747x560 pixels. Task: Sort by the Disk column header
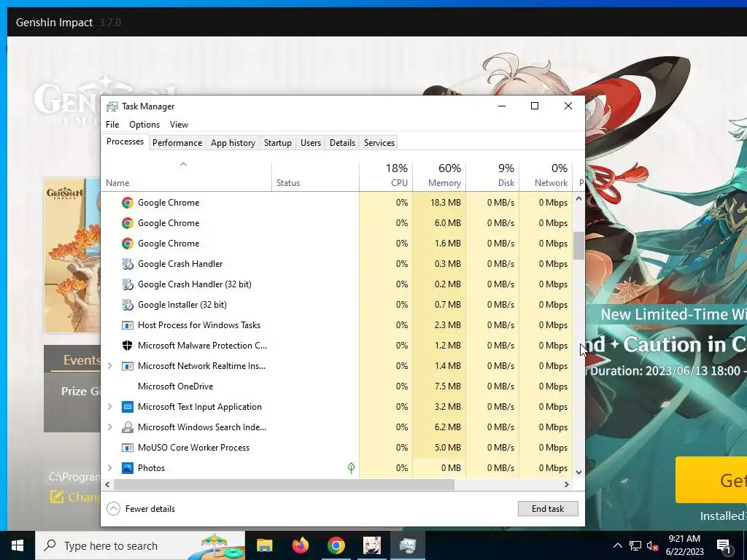pos(492,176)
